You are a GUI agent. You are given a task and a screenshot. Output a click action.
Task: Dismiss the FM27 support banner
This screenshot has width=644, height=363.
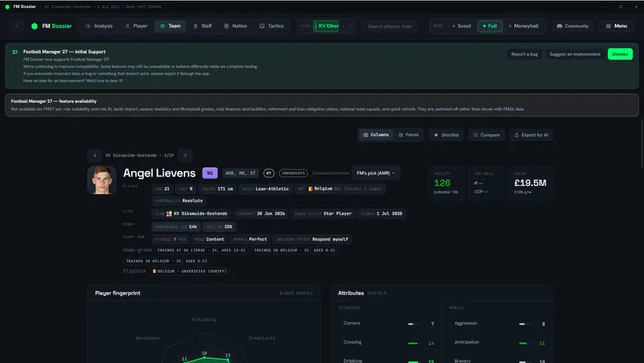coord(620,54)
